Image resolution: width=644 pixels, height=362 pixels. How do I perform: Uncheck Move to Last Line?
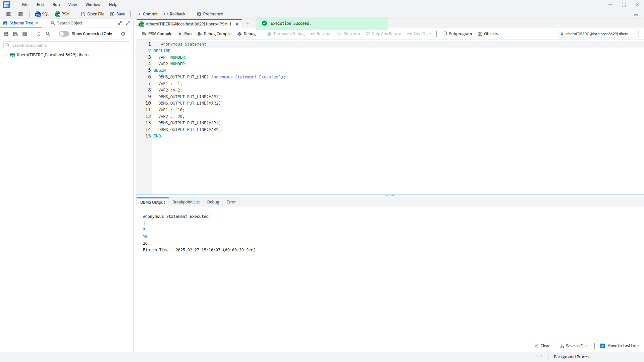(x=602, y=346)
